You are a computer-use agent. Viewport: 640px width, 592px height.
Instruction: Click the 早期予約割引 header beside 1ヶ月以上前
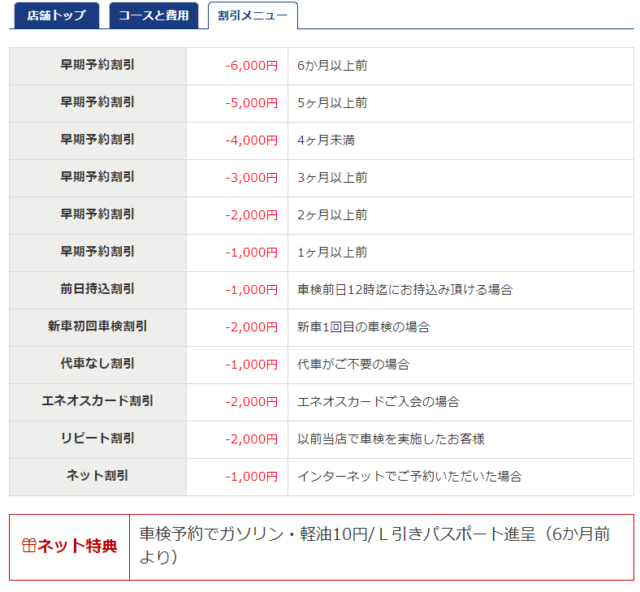point(98,251)
